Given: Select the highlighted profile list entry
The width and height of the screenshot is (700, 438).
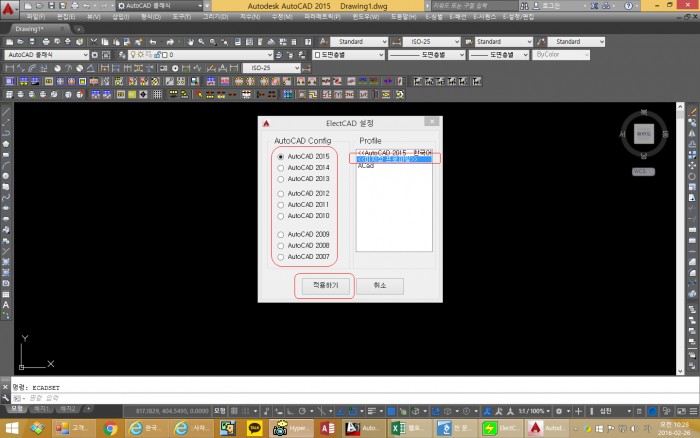Looking at the screenshot, I should tap(394, 159).
